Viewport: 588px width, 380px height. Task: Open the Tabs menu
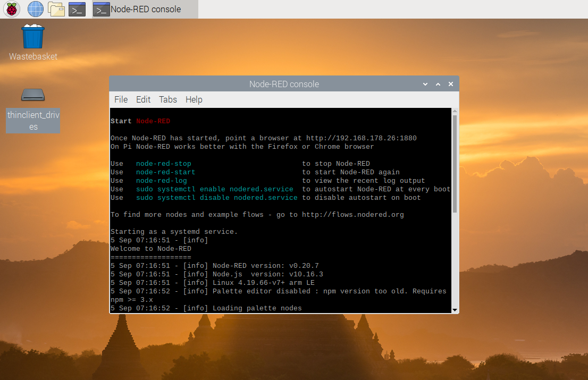pos(168,99)
